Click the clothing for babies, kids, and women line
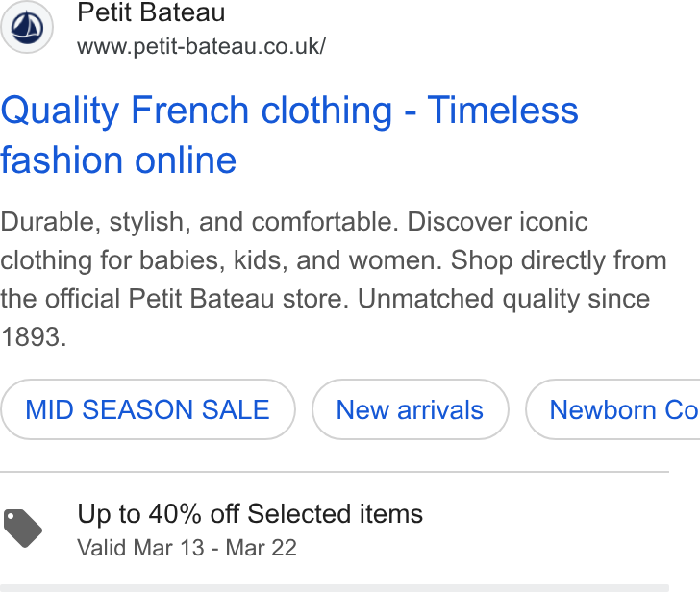Image resolution: width=700 pixels, height=592 pixels. click(x=221, y=260)
